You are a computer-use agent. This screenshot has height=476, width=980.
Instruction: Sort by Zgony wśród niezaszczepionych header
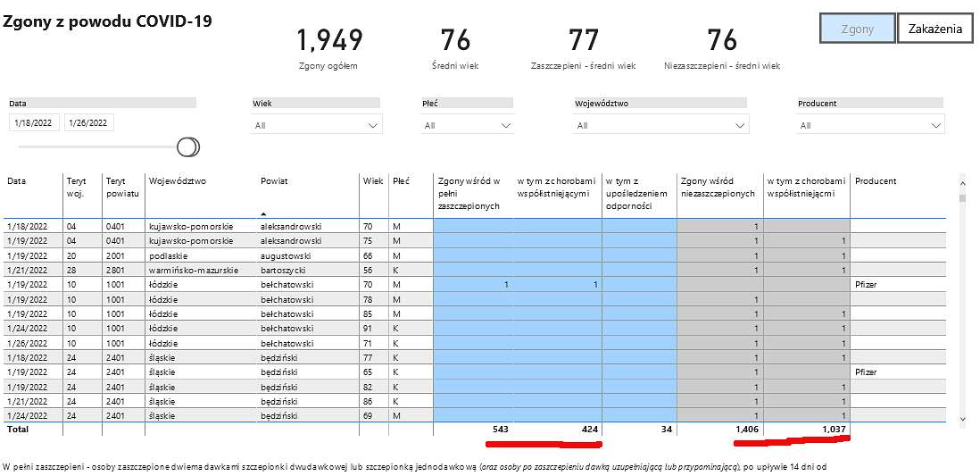click(718, 187)
